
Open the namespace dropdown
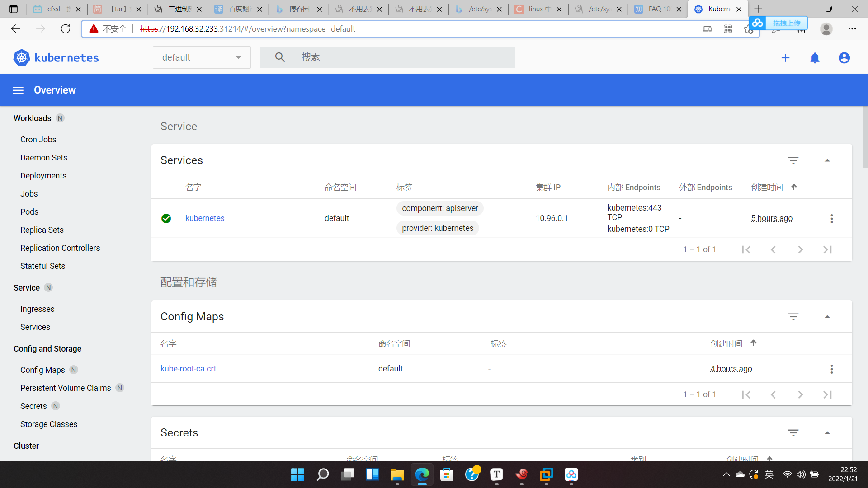click(202, 57)
